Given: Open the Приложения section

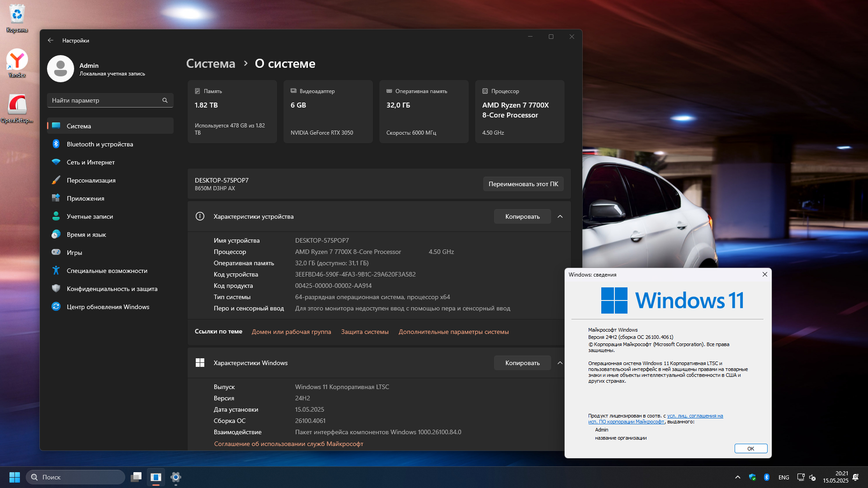Looking at the screenshot, I should (110, 198).
